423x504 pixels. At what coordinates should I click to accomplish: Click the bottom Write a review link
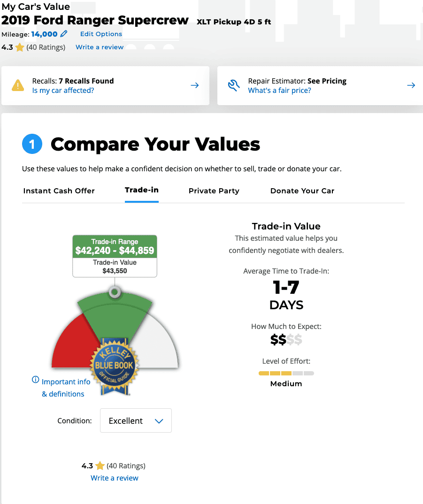point(115,478)
